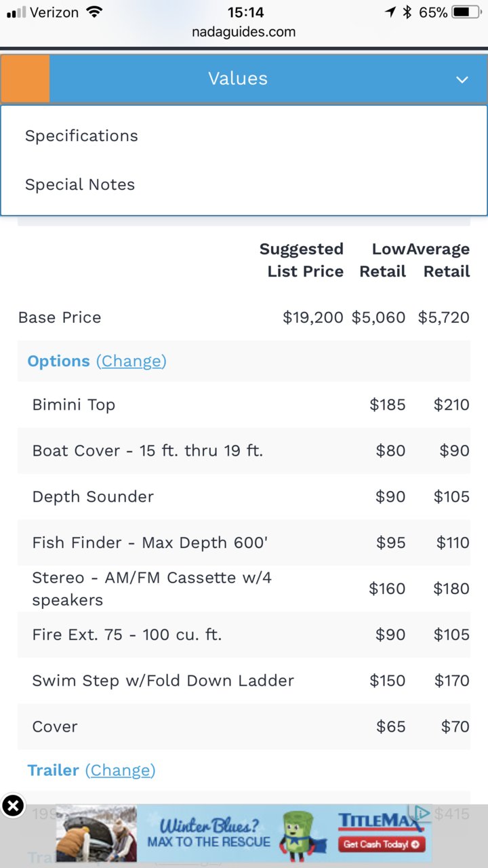Tap the AdChoices icon on the banner
Viewport: 488px width, 868px height.
tap(421, 812)
